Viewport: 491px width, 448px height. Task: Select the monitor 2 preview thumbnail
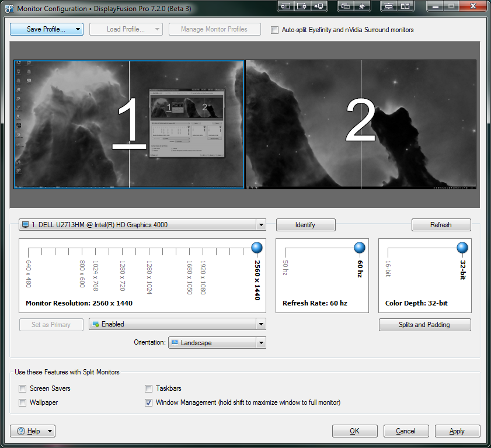[361, 124]
